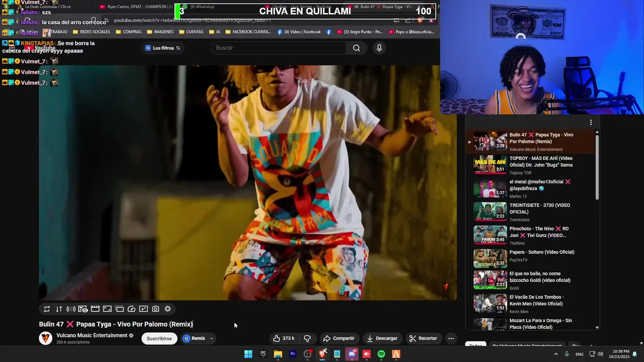This screenshot has width=644, height=362.
Task: Open the Windows Start menu
Action: 248,354
